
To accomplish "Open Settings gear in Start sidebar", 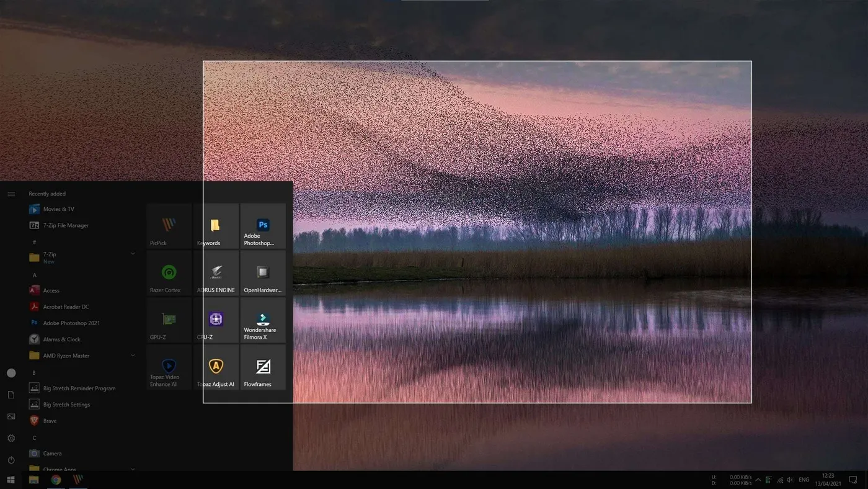I will tap(11, 438).
